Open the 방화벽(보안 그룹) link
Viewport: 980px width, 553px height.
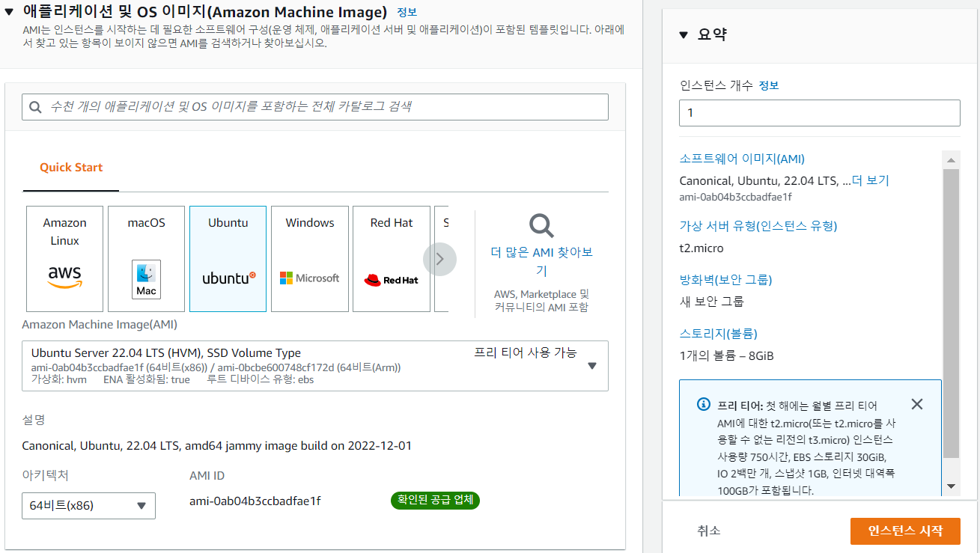725,280
